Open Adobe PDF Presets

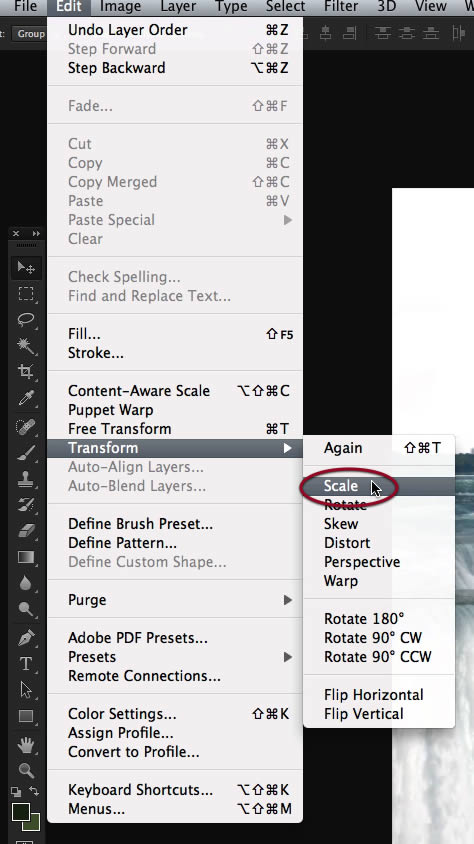coord(175,638)
